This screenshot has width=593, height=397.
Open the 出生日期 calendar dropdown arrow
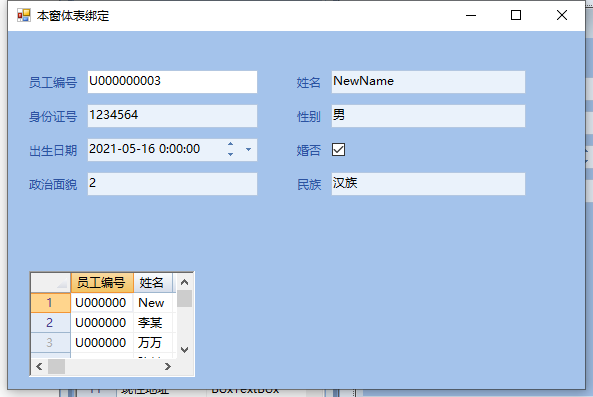248,149
